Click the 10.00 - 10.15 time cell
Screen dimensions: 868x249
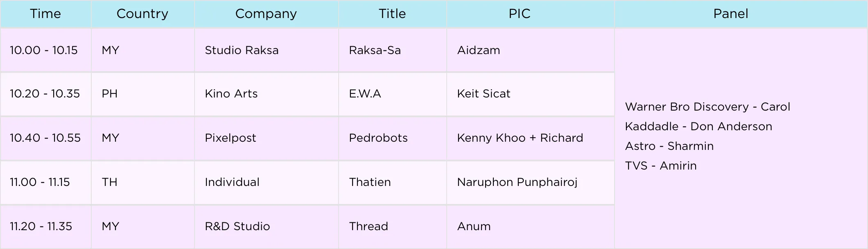coord(44,50)
